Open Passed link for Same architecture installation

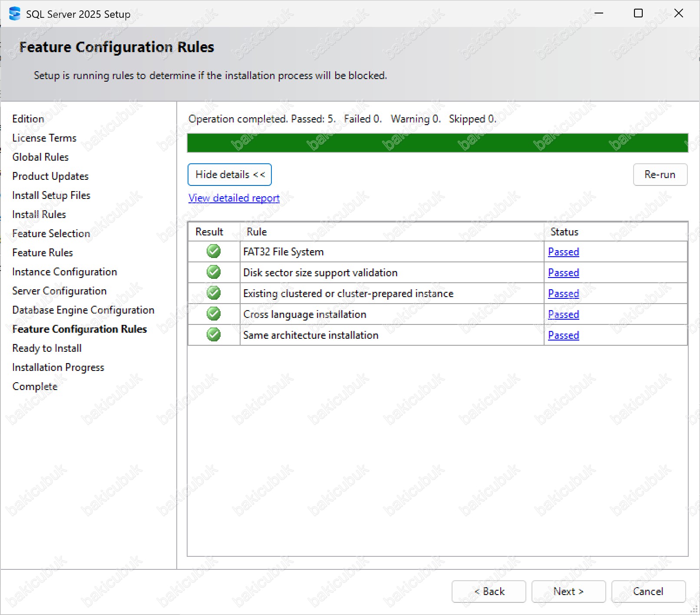563,335
